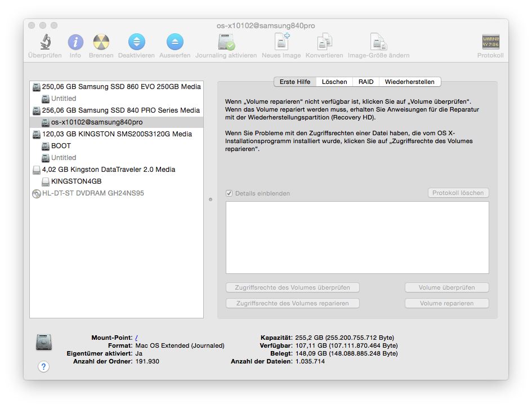Click Deaktivieren unmount icon
This screenshot has width=532, height=408.
pos(136,42)
